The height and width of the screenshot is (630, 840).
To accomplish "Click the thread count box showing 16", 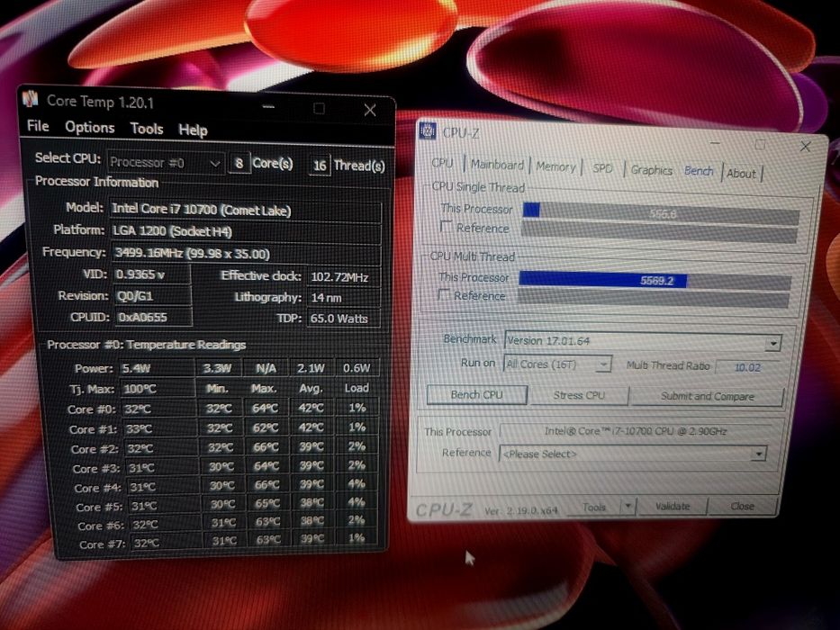I will (320, 165).
